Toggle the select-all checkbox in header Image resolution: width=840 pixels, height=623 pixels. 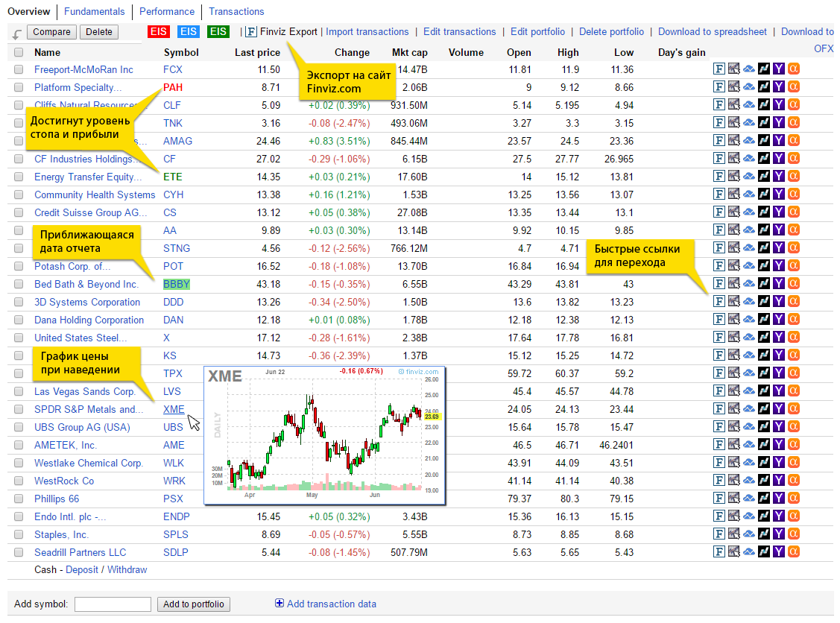pos(19,52)
